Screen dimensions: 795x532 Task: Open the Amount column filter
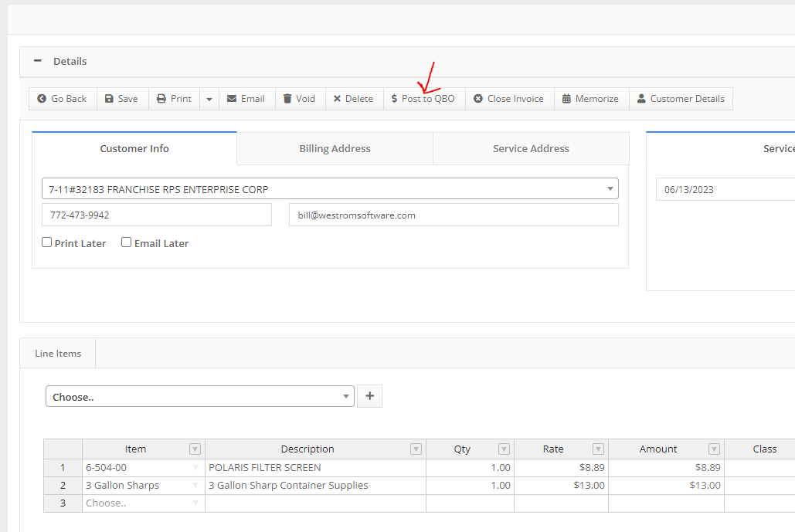pyautogui.click(x=714, y=449)
